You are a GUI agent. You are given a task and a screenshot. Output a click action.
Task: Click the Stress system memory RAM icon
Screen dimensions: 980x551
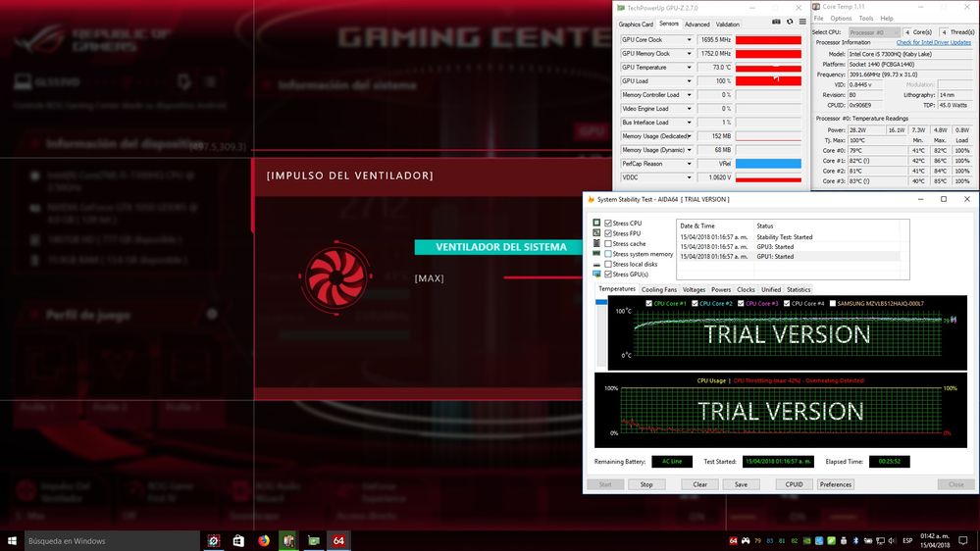tap(596, 254)
